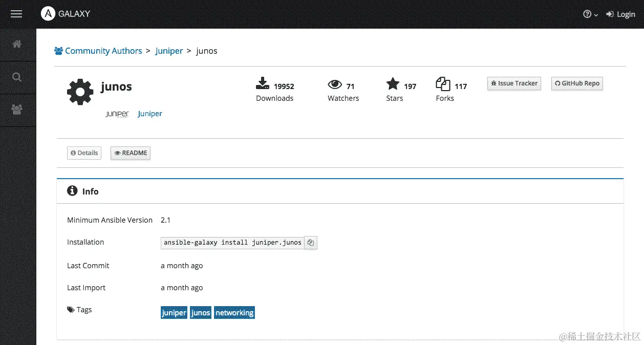Click the Downloads arrow icon
The height and width of the screenshot is (345, 644).
click(262, 83)
